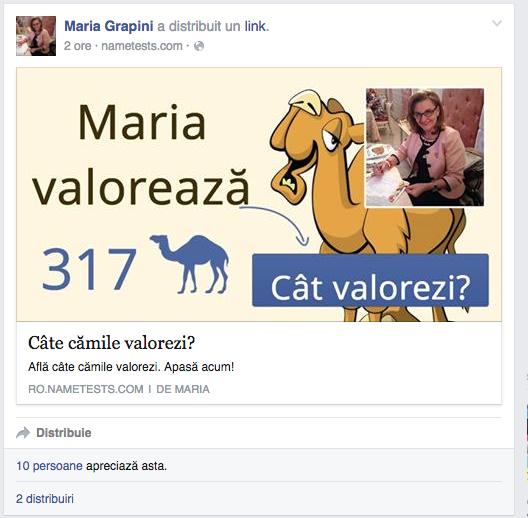Open the "Câte cămile valorezi?" headline
This screenshot has height=518, width=528.
pyautogui.click(x=111, y=343)
